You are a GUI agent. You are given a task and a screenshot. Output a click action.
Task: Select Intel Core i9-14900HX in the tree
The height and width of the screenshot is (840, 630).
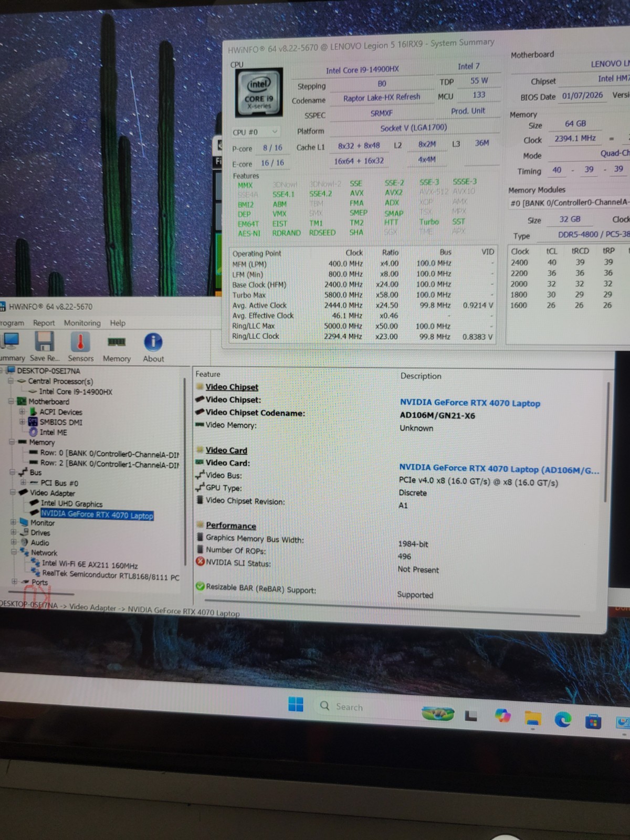76,392
